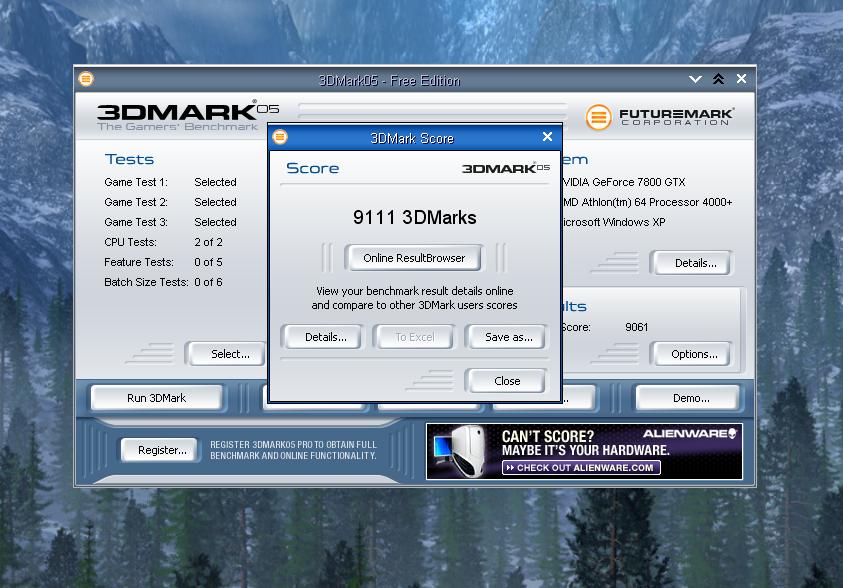Click the 3DMark05 logo inside Score dialog
This screenshot has height=588, width=843.
[x=506, y=168]
